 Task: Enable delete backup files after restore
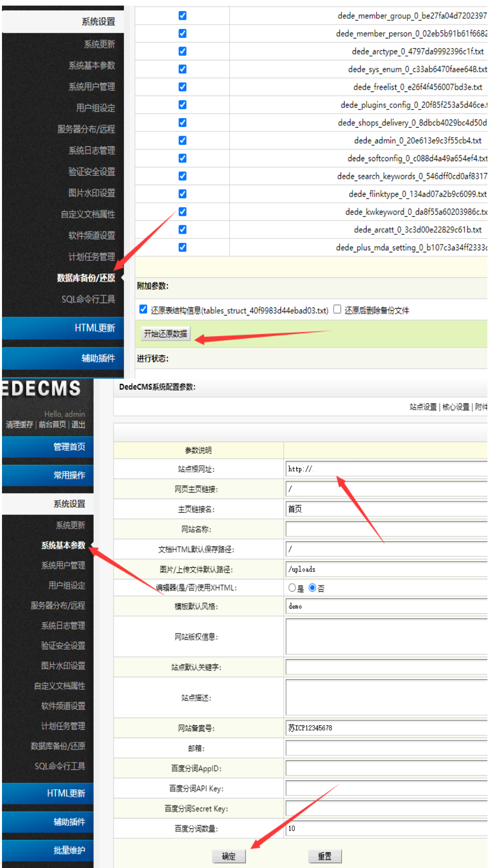pos(337,309)
